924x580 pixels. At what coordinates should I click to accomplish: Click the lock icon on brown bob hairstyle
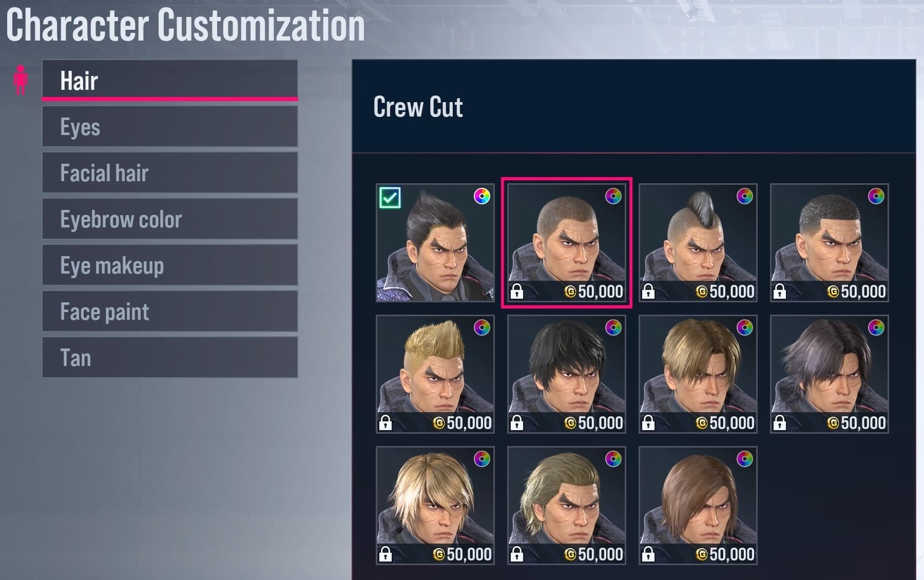tap(648, 554)
